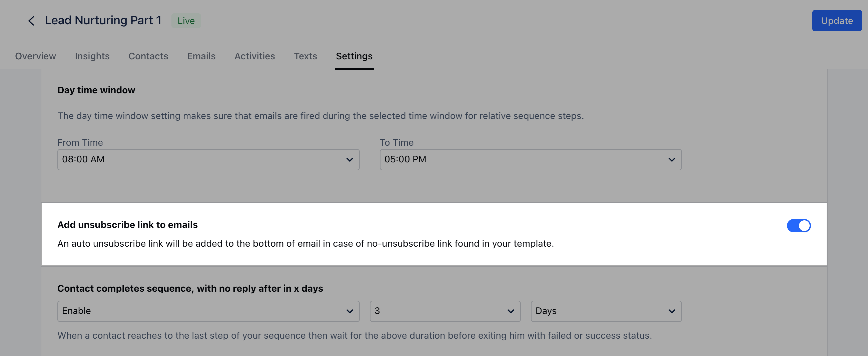Toggle the unsubscribe link switch off
Viewport: 868px width, 356px height.
point(799,226)
